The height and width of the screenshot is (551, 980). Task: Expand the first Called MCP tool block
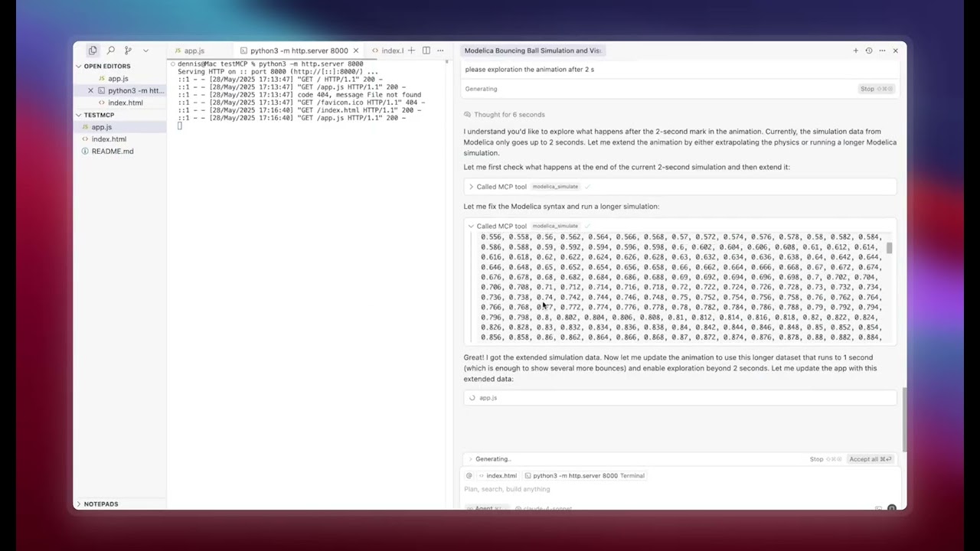click(471, 187)
